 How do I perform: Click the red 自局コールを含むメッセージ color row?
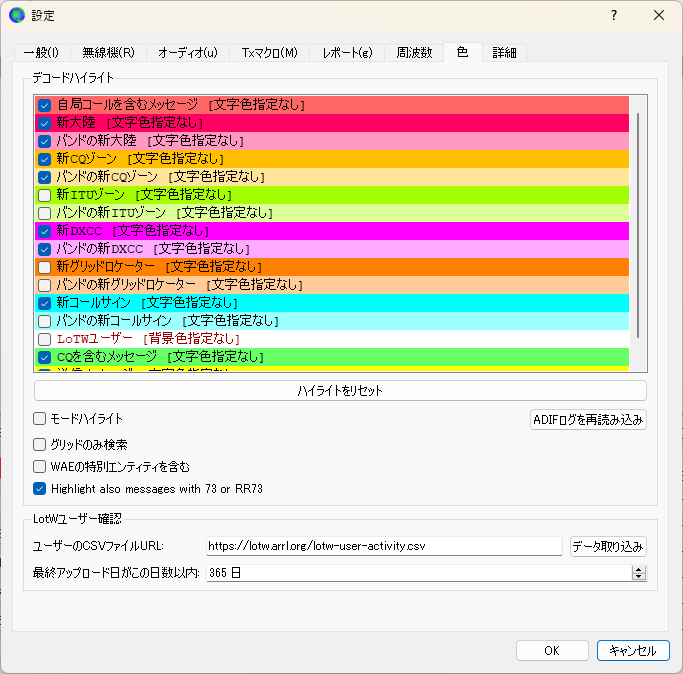pyautogui.click(x=332, y=105)
